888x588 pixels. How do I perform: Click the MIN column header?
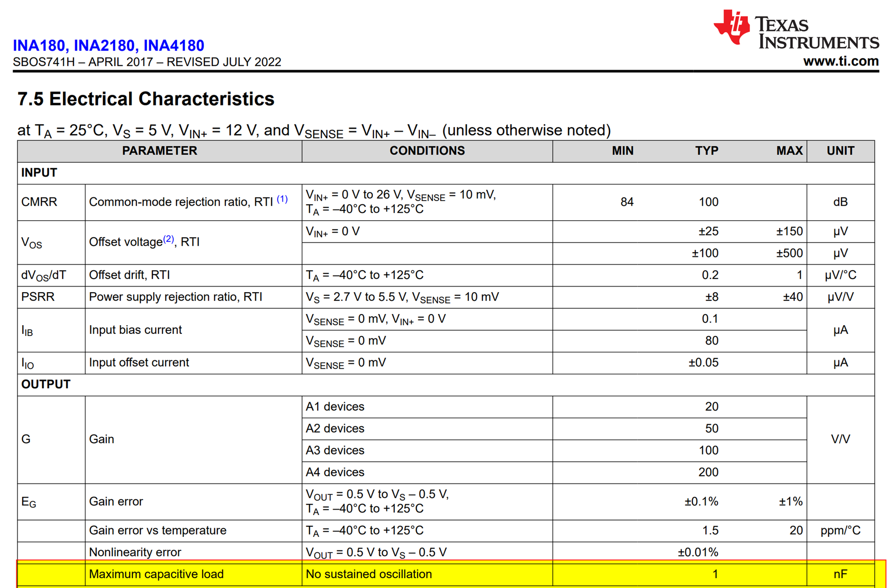[x=622, y=151]
